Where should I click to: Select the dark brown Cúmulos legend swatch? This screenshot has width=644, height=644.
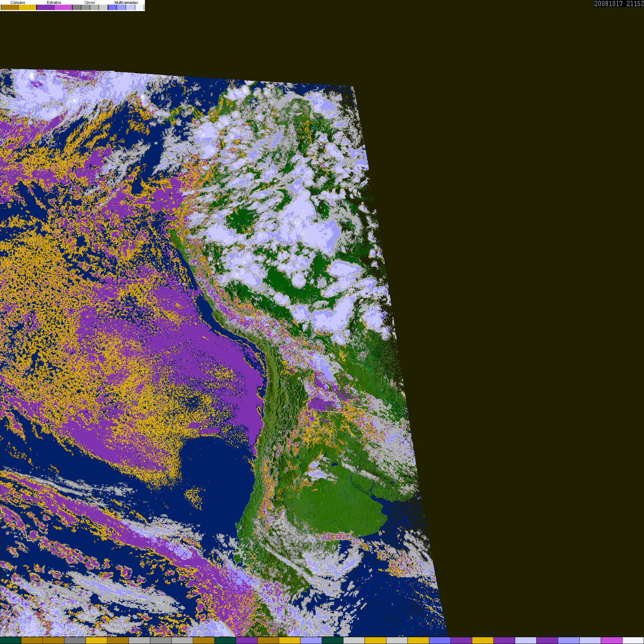[x=10, y=7]
